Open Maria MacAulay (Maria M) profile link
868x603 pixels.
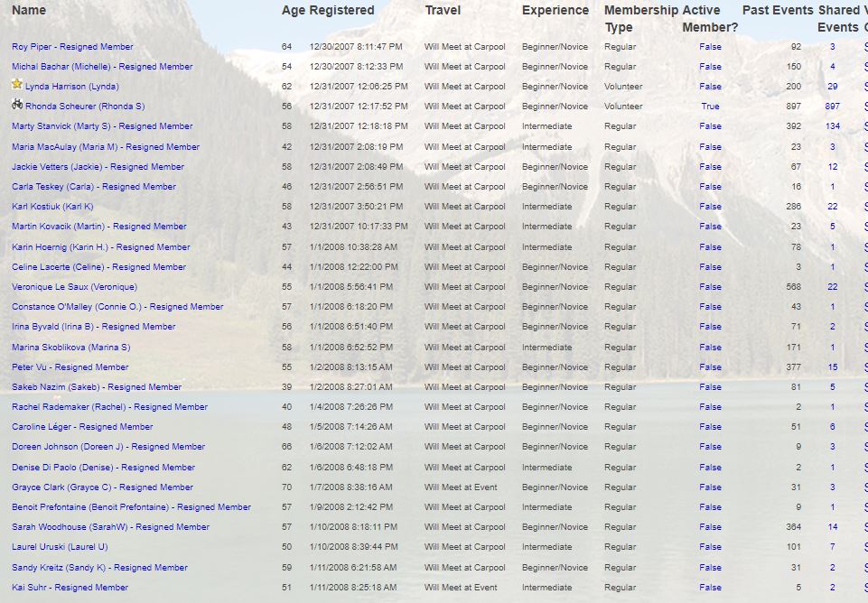[106, 147]
